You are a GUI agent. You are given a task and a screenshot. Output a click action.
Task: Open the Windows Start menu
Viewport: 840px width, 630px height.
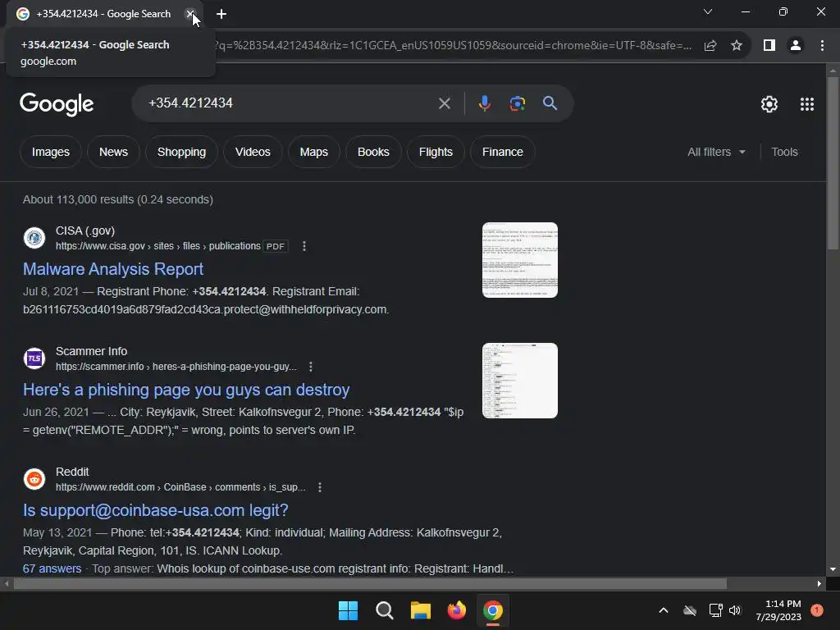pyautogui.click(x=348, y=610)
